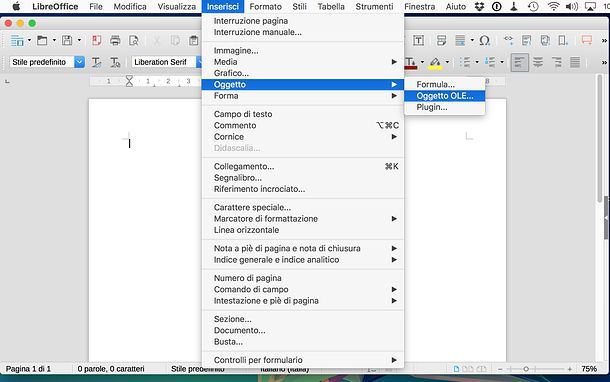610x382 pixels.
Task: Click the New style from selection icon
Action: point(115,62)
